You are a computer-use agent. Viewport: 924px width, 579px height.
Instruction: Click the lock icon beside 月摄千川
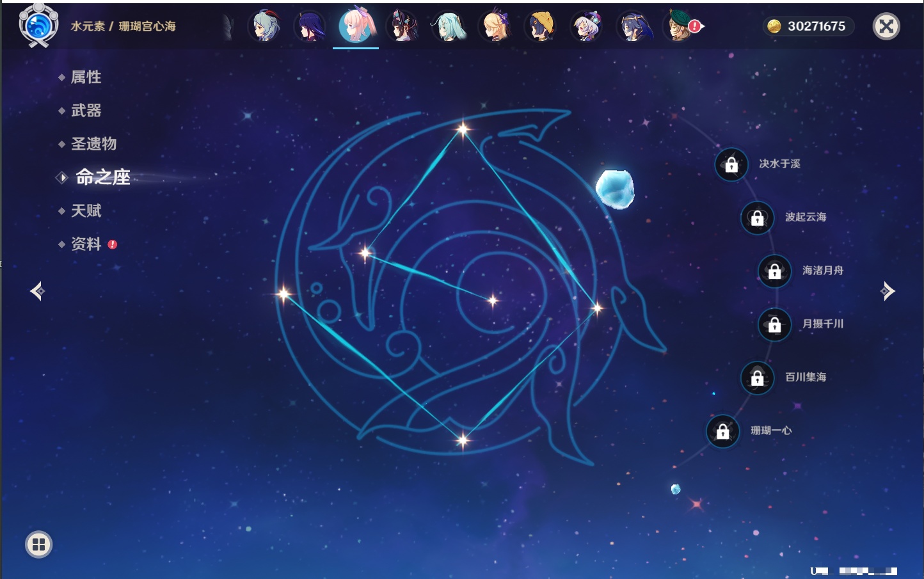(x=774, y=324)
